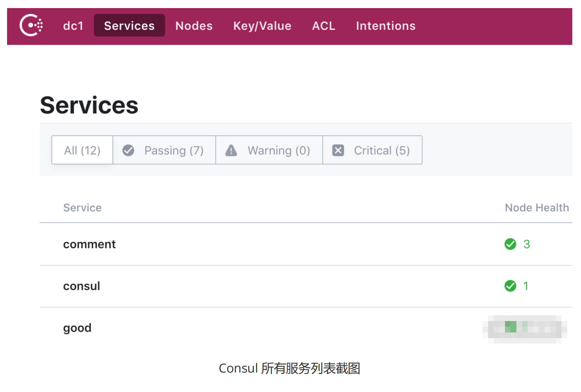Click the Services page heading
This screenshot has height=392, width=581.
point(89,105)
